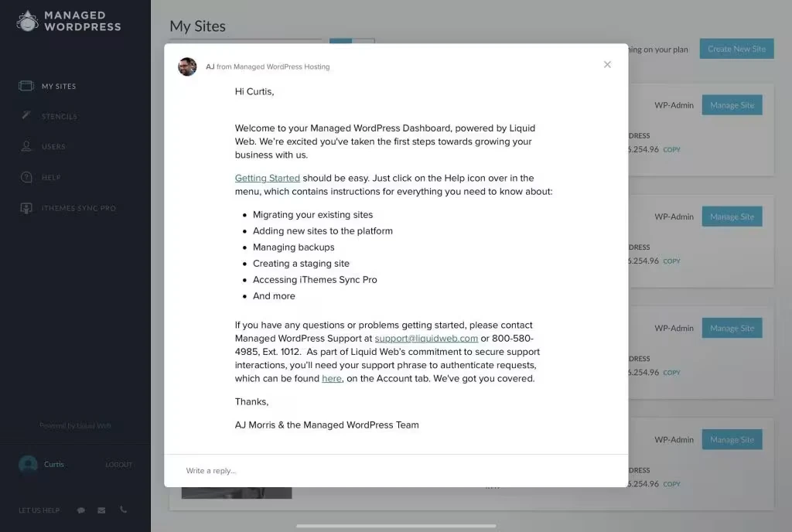Image resolution: width=792 pixels, height=532 pixels.
Task: Click the email envelope support icon
Action: [x=101, y=510]
